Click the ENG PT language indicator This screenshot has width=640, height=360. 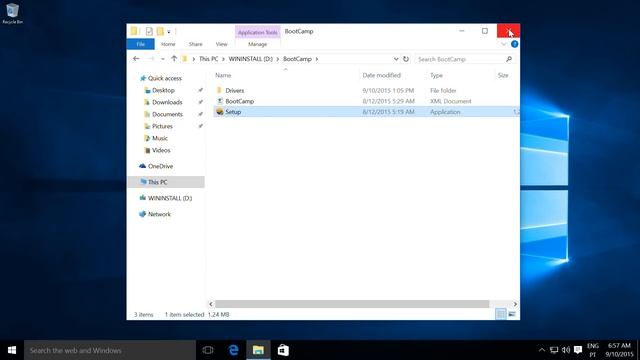click(x=593, y=350)
